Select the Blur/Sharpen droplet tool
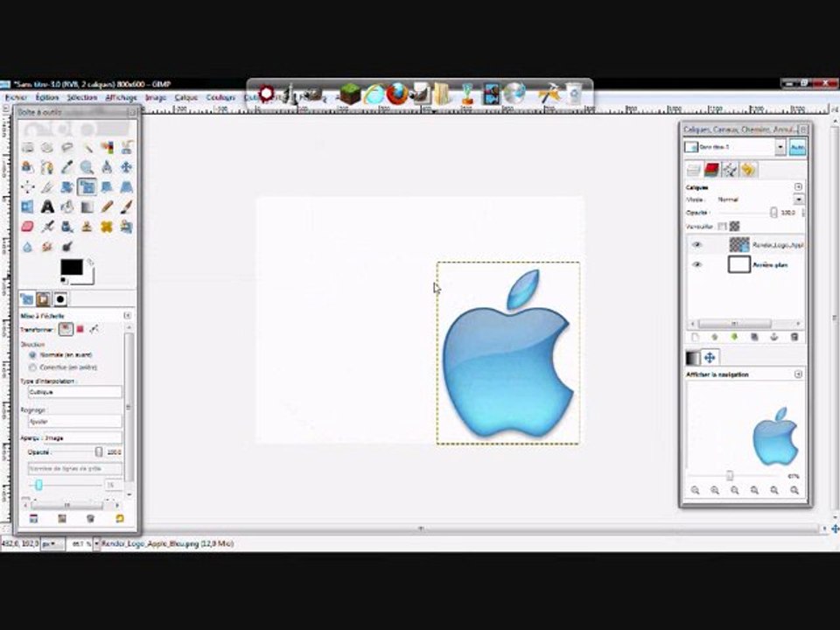 27,247
